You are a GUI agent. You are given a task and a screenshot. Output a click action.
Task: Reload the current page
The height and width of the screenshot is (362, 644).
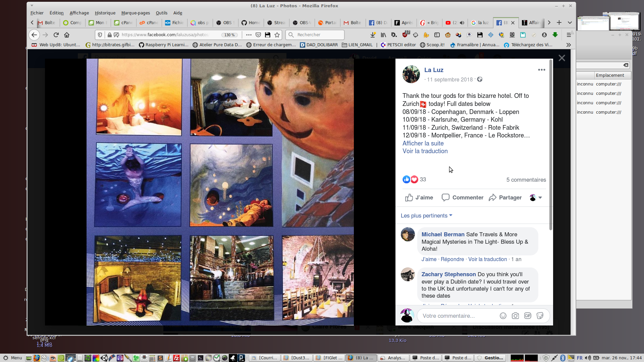click(56, 35)
